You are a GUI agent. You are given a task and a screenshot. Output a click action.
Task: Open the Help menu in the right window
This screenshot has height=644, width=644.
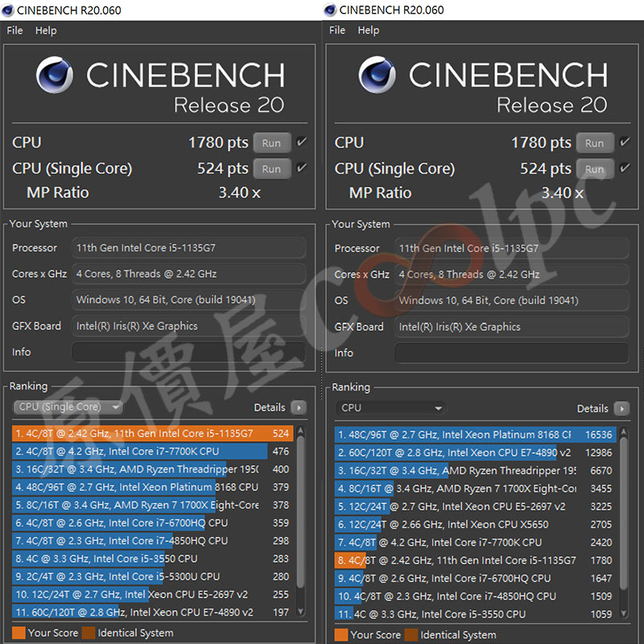coord(369,30)
